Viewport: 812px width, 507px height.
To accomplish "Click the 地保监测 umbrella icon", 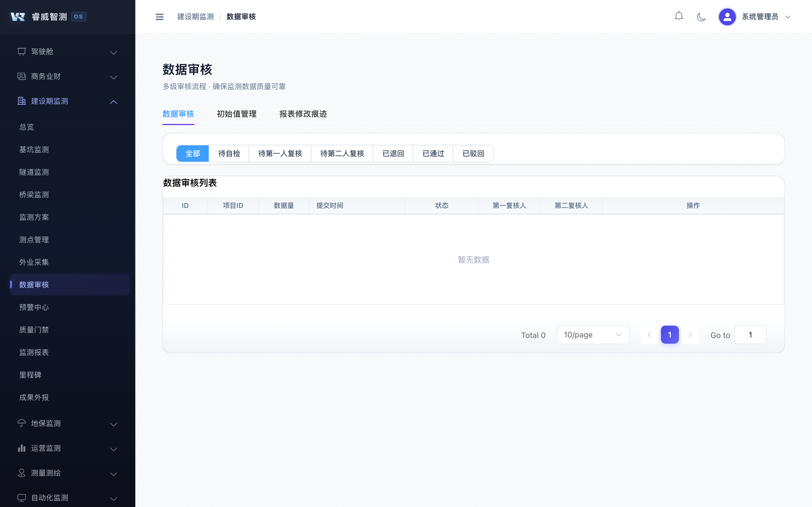I will (21, 423).
